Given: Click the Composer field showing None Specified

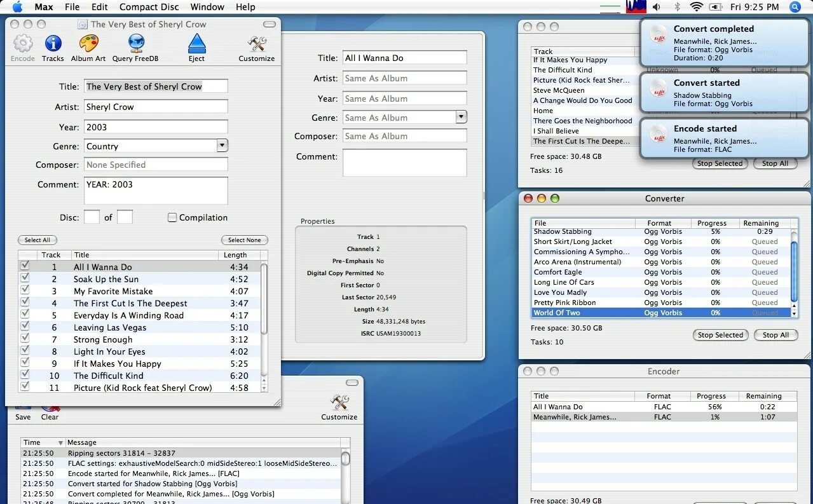Looking at the screenshot, I should [156, 165].
